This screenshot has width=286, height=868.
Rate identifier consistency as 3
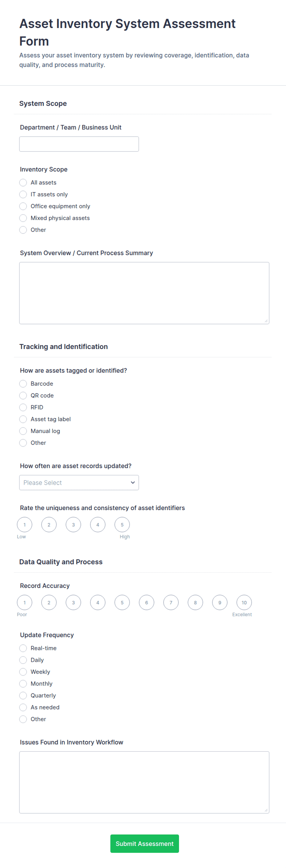[x=73, y=524]
